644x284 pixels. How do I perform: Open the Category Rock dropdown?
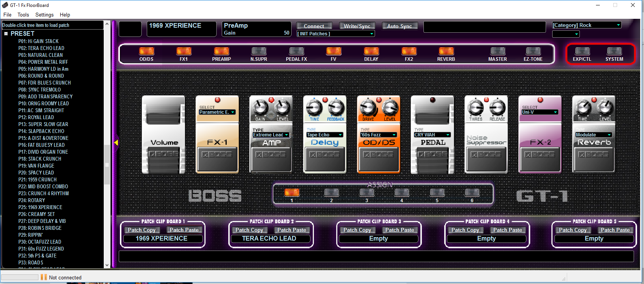pyautogui.click(x=587, y=25)
